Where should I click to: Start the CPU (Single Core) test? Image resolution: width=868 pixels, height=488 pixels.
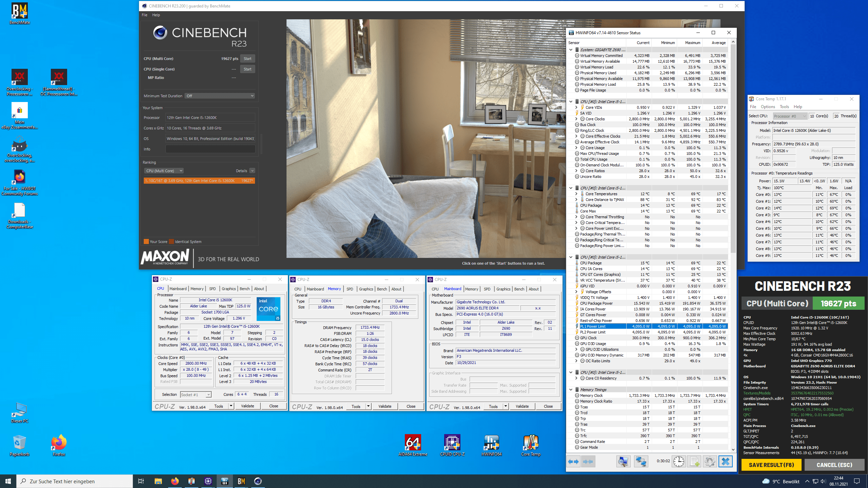(x=248, y=69)
